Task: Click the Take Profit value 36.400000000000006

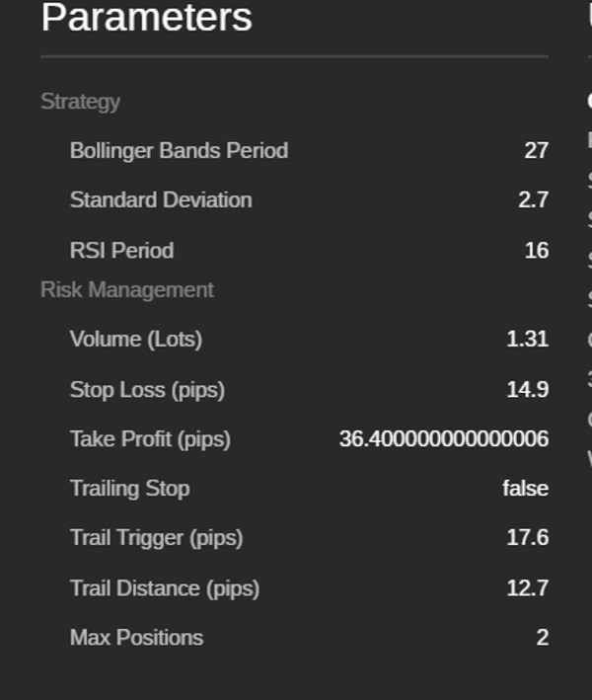Action: click(444, 439)
